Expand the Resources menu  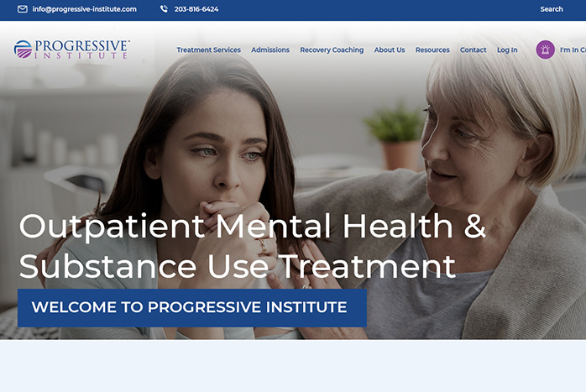click(x=432, y=50)
